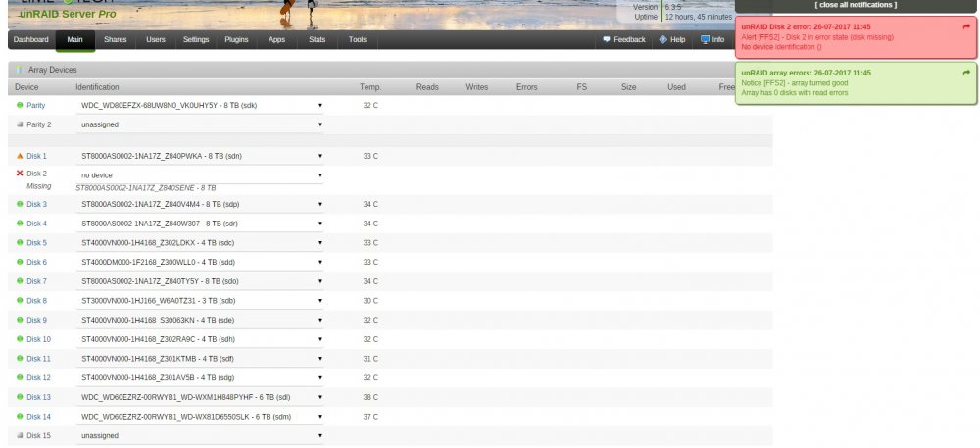Open the Disk 1 link
980x448 pixels.
point(36,156)
